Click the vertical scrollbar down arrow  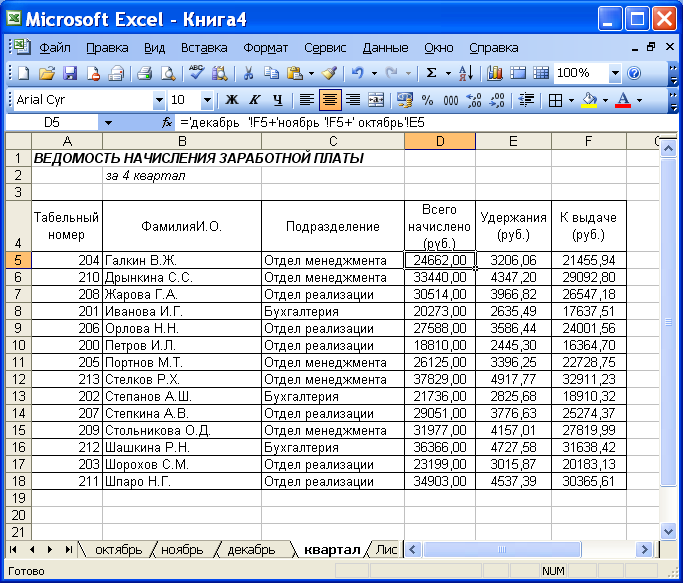tap(668, 531)
